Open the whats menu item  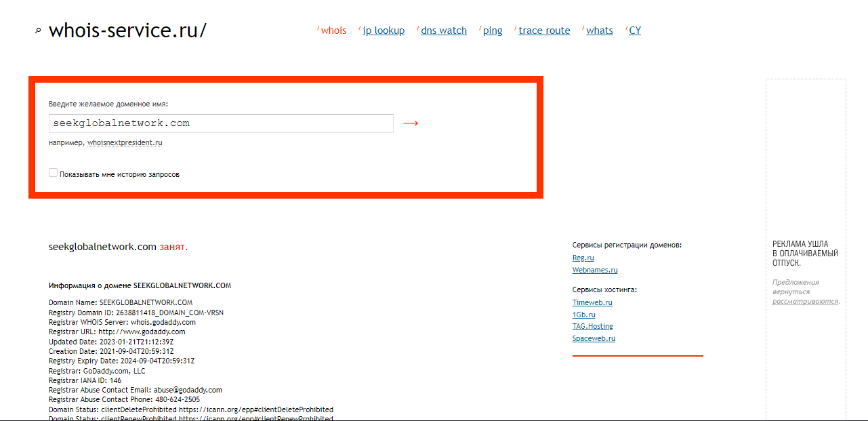click(600, 31)
